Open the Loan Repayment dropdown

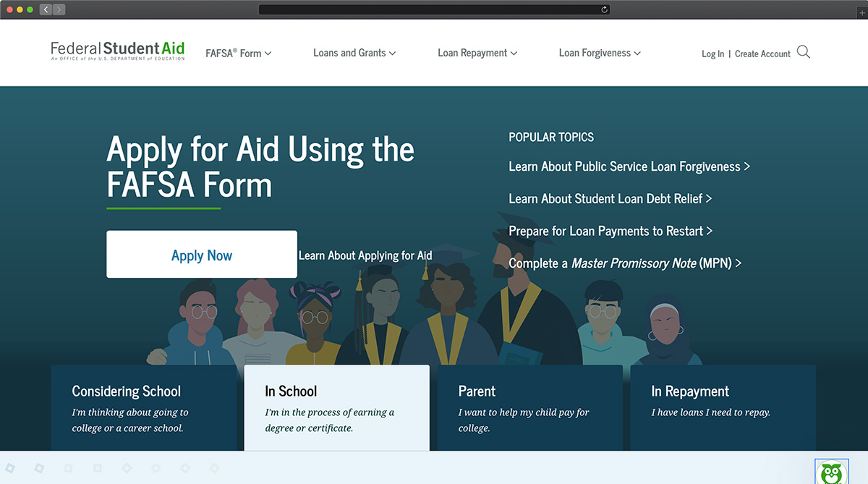click(477, 53)
